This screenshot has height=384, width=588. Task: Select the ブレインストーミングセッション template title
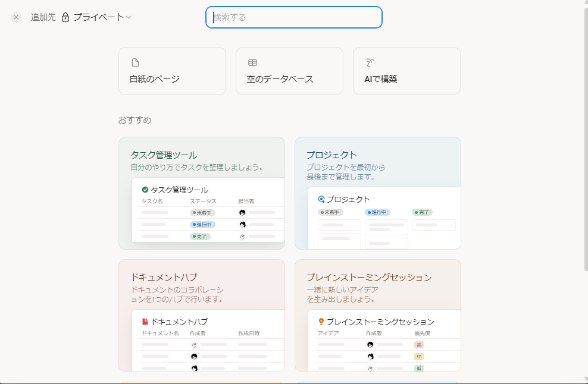pyautogui.click(x=369, y=277)
